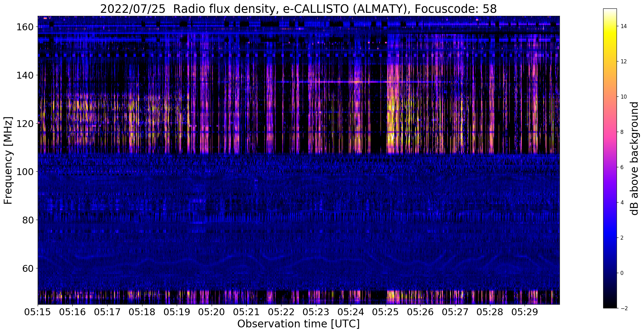Click the 05:15 time tick label
The height and width of the screenshot is (333, 644).
pyautogui.click(x=38, y=312)
